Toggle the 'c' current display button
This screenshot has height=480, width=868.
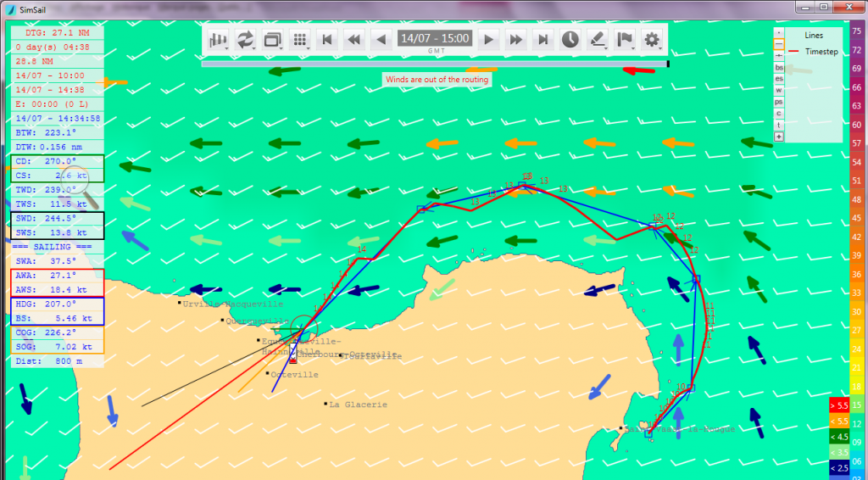(779, 114)
